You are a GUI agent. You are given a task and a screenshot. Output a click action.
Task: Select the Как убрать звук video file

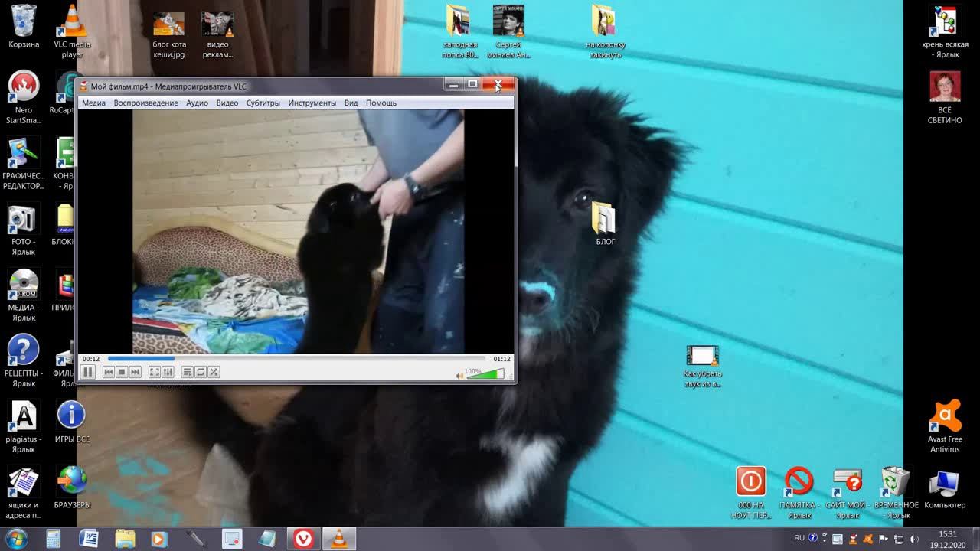tap(702, 367)
